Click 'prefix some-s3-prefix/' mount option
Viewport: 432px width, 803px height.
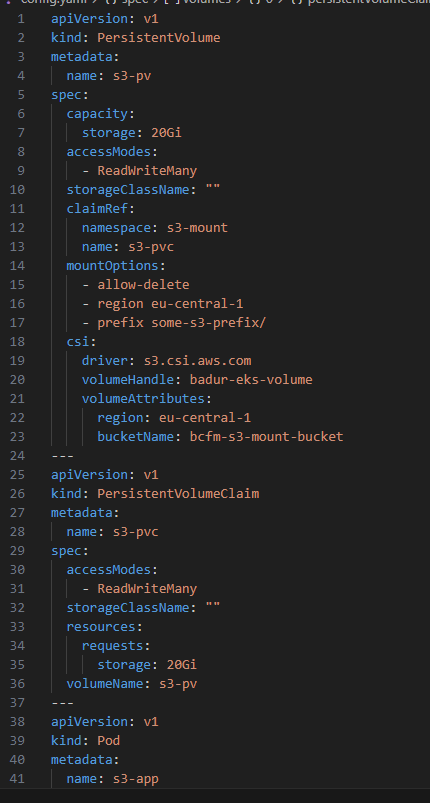point(182,323)
